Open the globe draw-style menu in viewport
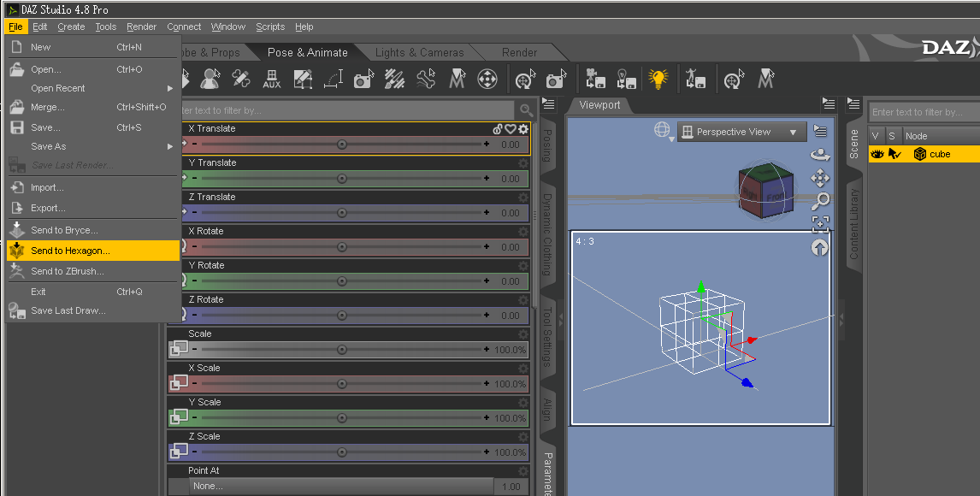 coord(663,130)
